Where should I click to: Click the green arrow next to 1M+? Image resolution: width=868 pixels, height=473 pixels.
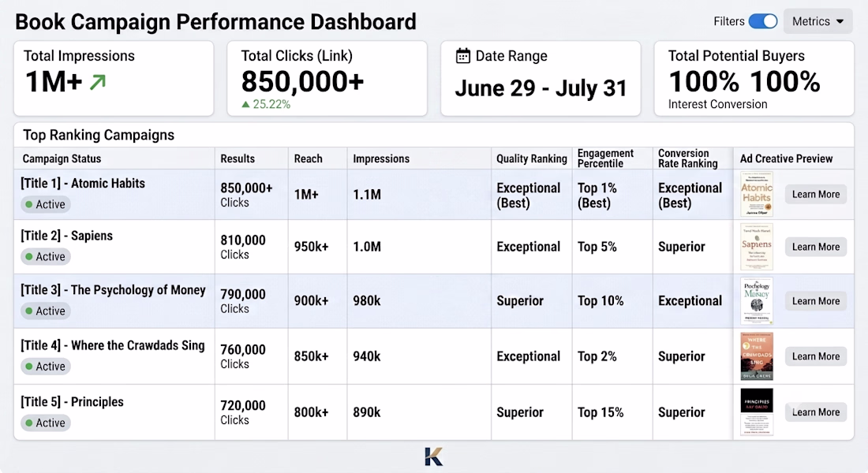pos(97,83)
